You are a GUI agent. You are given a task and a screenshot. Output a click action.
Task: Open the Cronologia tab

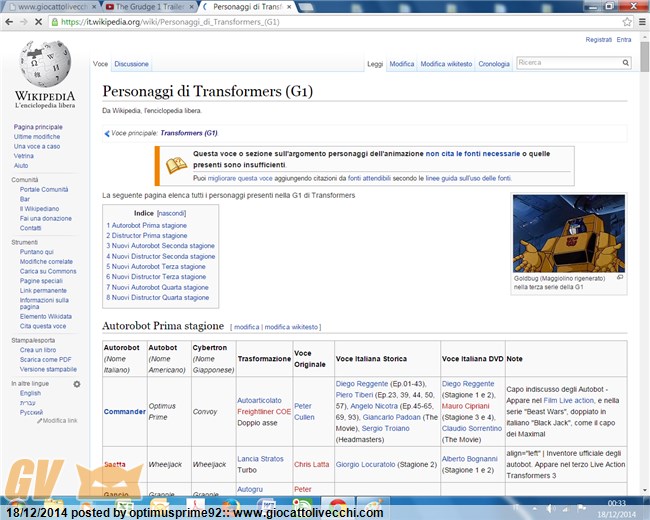pyautogui.click(x=494, y=64)
